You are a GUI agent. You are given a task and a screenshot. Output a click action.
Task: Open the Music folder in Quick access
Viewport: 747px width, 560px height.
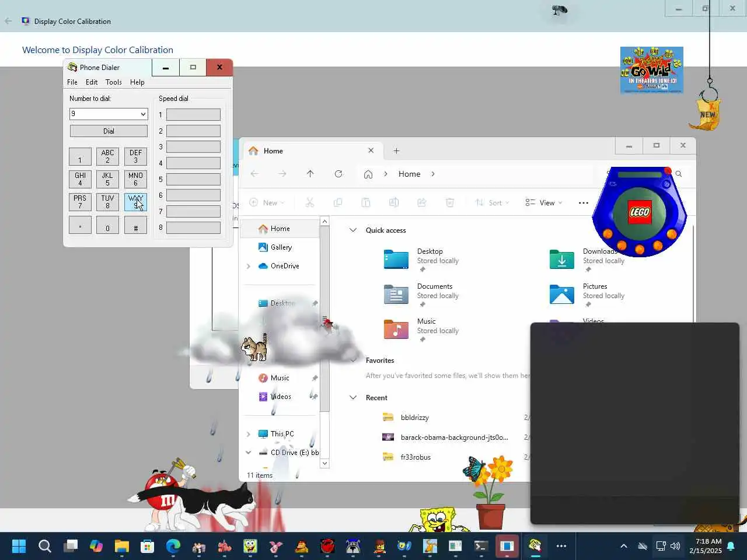coord(421,330)
